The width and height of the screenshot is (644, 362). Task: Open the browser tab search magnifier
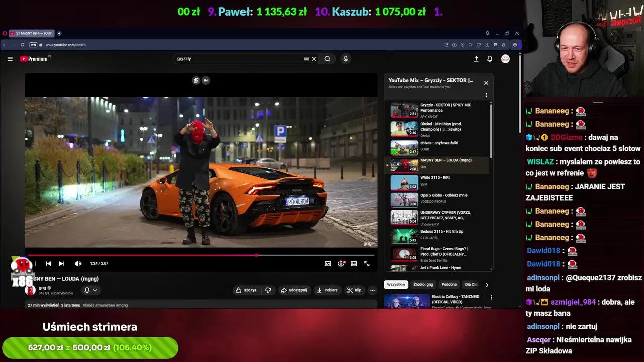[x=487, y=33]
